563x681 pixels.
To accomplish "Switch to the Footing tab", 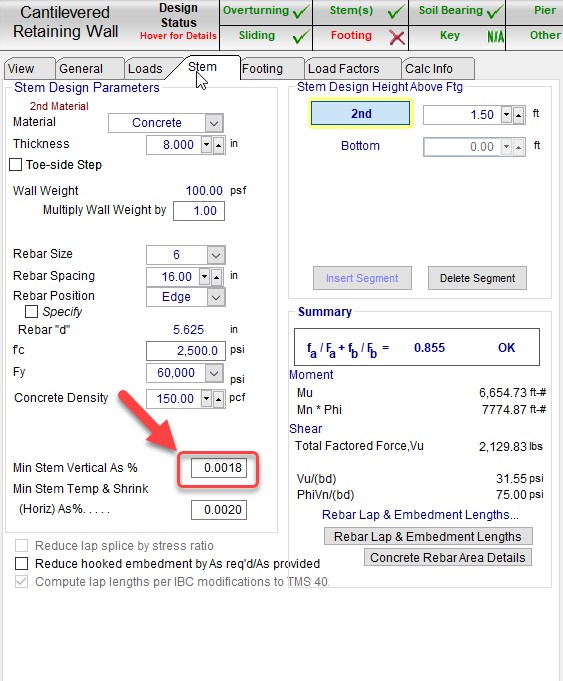I will coord(262,69).
